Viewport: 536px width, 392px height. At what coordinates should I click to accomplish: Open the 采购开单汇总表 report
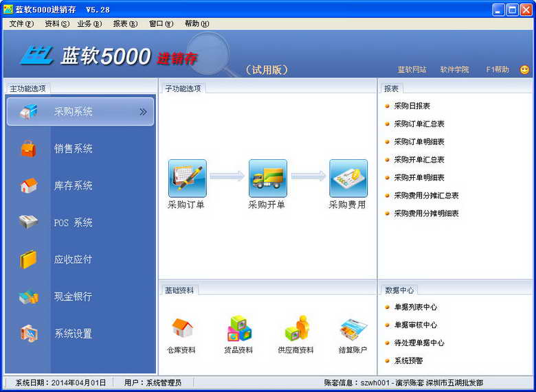click(419, 160)
